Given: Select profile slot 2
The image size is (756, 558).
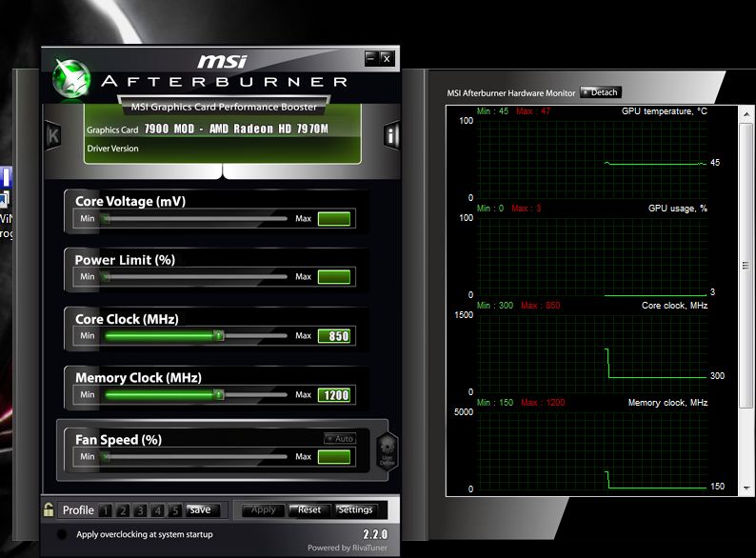Looking at the screenshot, I should (x=123, y=510).
